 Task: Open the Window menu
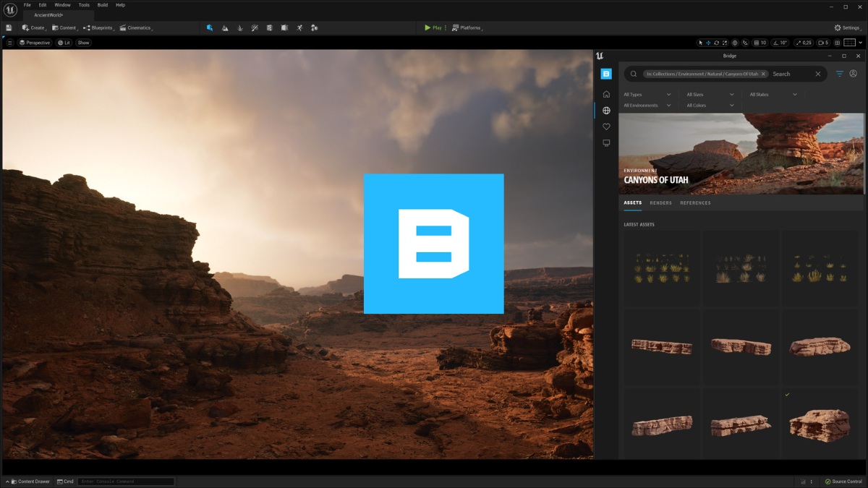[x=63, y=5]
